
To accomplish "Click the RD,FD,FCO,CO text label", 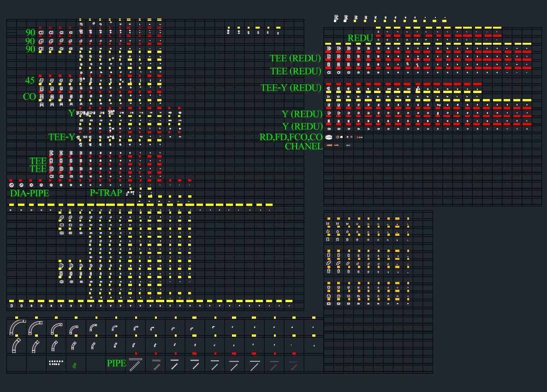I will (291, 137).
